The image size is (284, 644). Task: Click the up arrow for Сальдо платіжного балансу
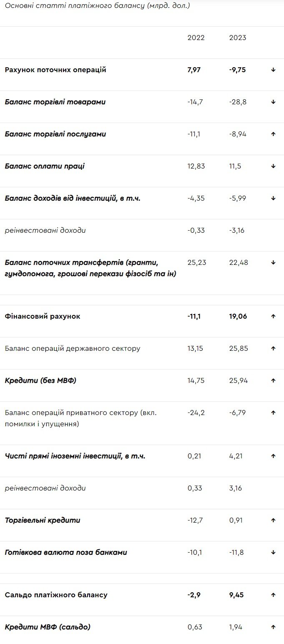pyautogui.click(x=273, y=595)
